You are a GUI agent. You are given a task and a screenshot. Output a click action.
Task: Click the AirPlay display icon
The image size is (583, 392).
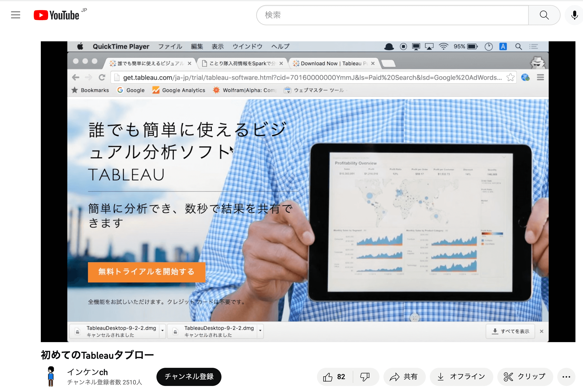pos(429,47)
